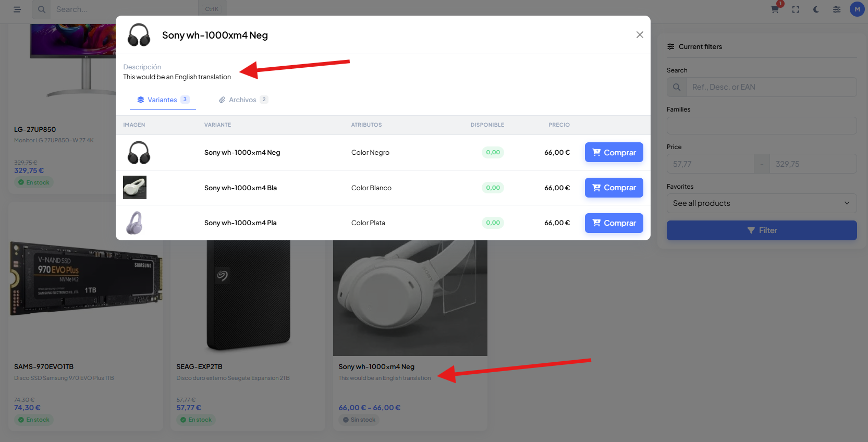Click the ATRIBUTOS column header

pos(366,125)
